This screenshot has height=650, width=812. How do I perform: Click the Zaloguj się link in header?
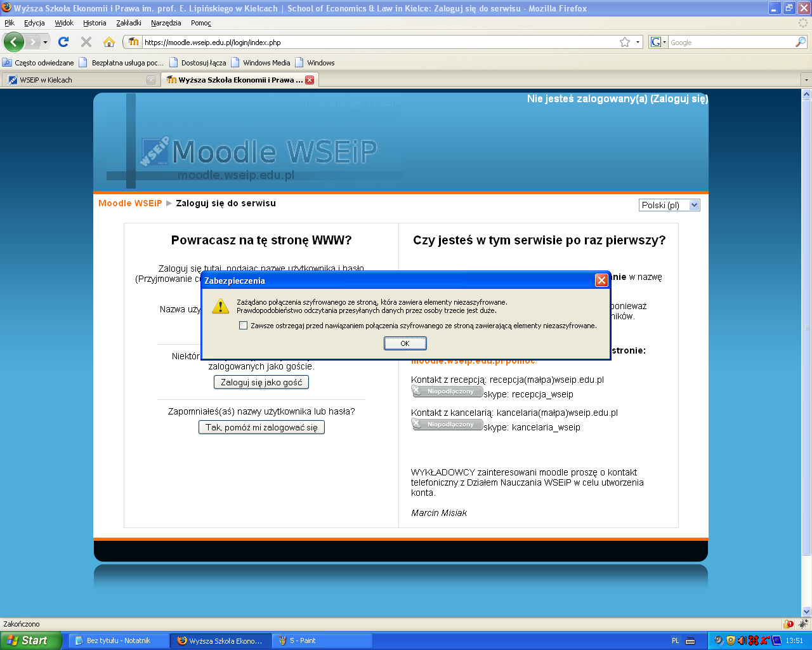(x=679, y=99)
